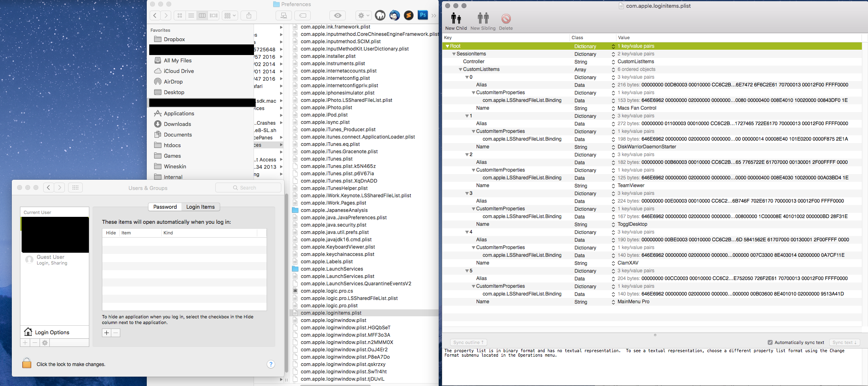Switch Finder to list view
868x386 pixels.
(x=191, y=15)
